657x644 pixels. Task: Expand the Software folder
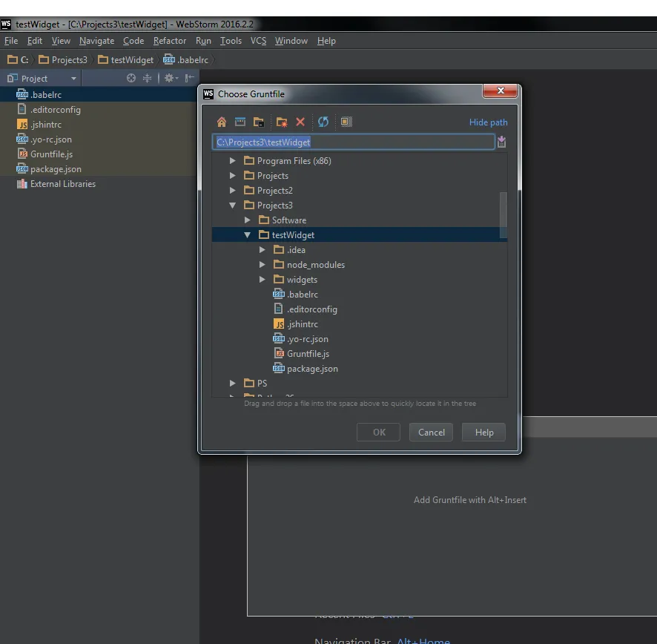248,220
